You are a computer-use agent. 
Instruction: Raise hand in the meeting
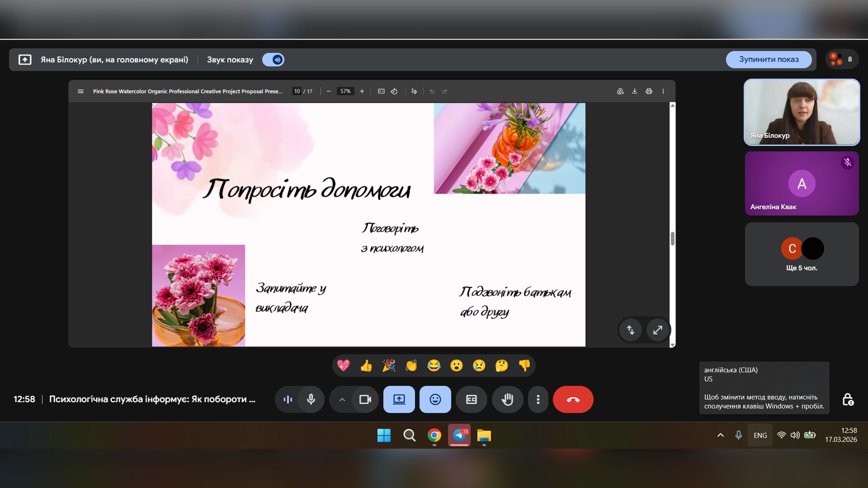coord(507,399)
